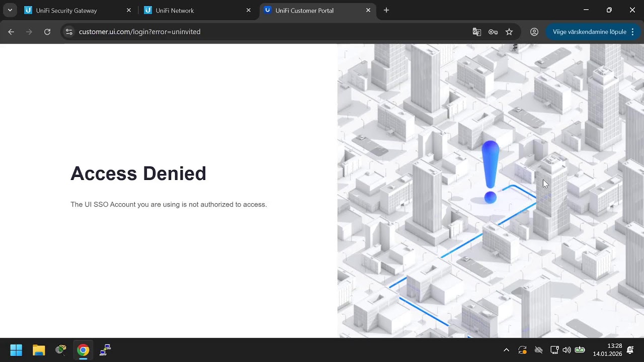Click the battery charging tray icon

click(580, 350)
